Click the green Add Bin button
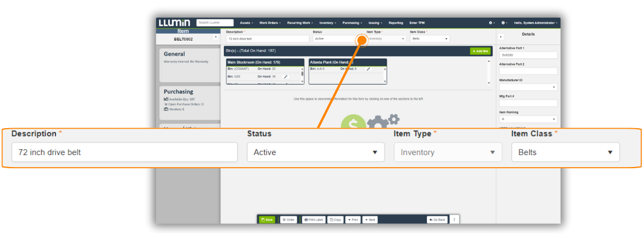Viewport: 644px width, 238px height. tap(480, 51)
